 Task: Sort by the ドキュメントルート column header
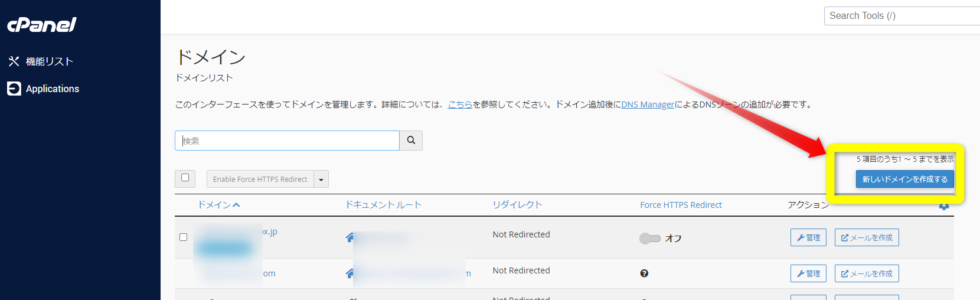click(383, 205)
